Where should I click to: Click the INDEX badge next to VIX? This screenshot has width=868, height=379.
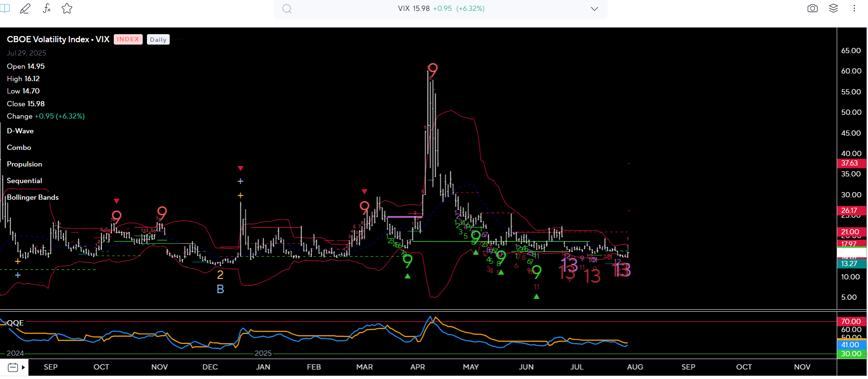point(128,39)
